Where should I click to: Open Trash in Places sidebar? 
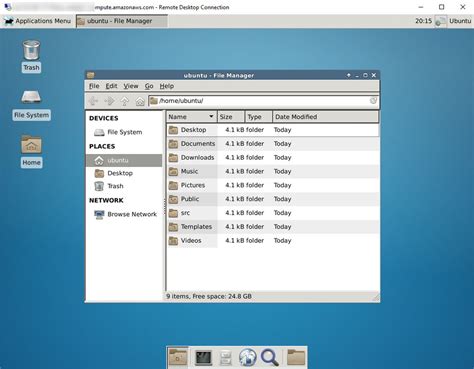(x=109, y=186)
